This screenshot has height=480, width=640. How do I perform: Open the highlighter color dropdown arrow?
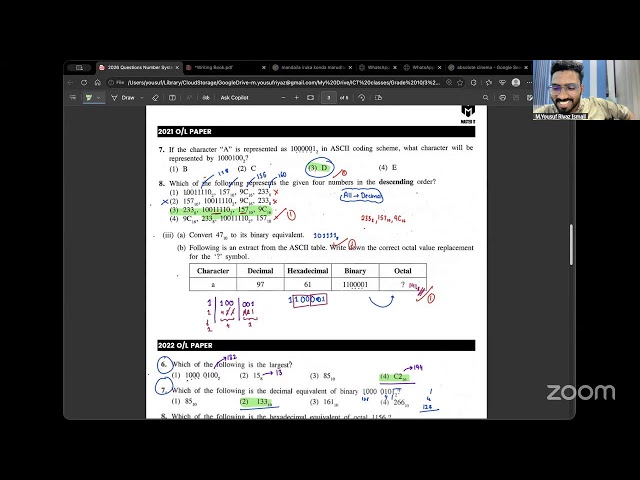[x=98, y=98]
